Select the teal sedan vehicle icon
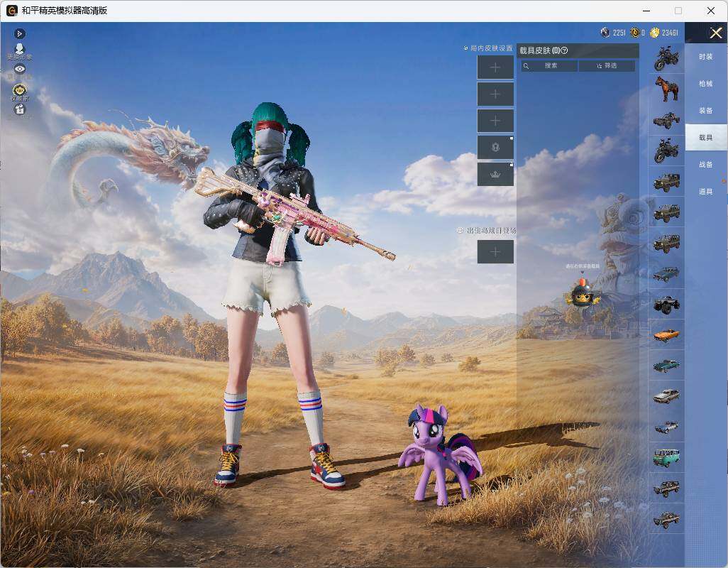This screenshot has height=568, width=728. coord(667,366)
